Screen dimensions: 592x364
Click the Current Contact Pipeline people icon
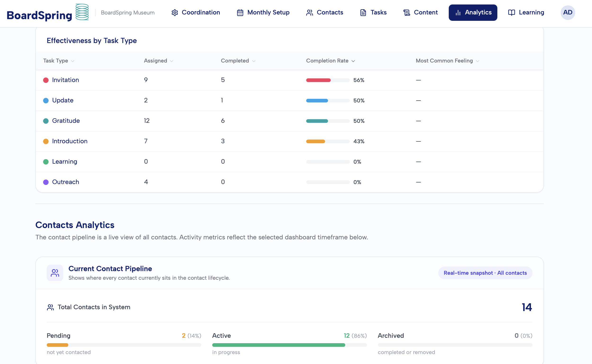[x=55, y=273]
